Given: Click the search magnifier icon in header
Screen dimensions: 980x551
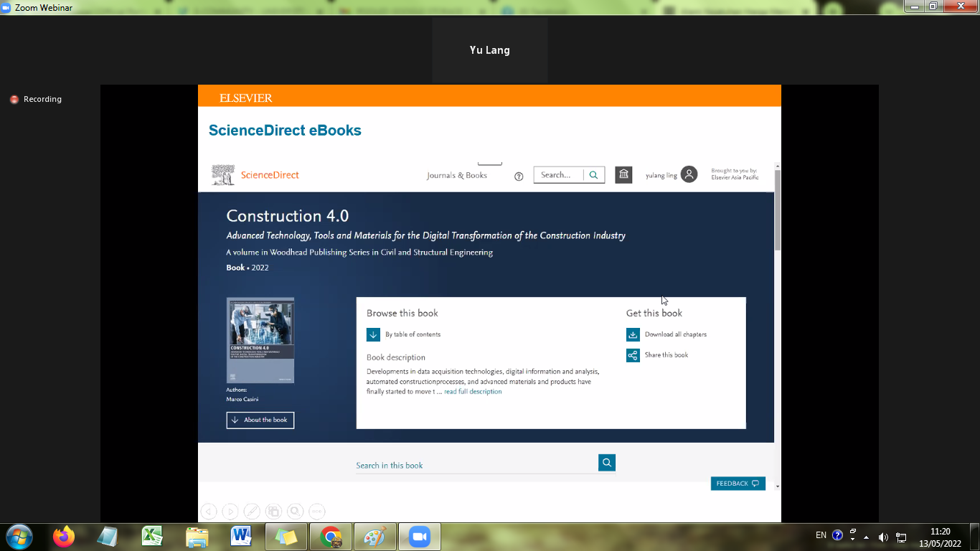Looking at the screenshot, I should pos(593,175).
